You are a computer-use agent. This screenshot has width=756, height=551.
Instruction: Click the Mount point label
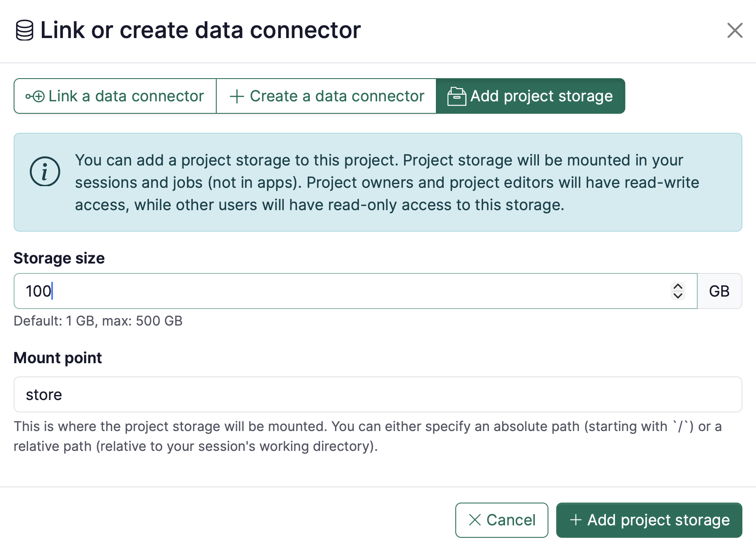[x=58, y=358]
